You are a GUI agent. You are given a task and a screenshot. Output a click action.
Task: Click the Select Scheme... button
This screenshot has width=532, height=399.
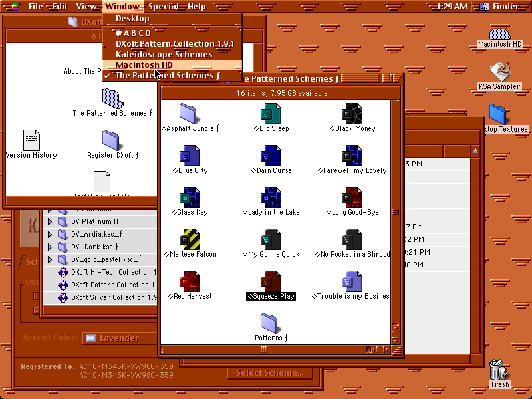[270, 373]
